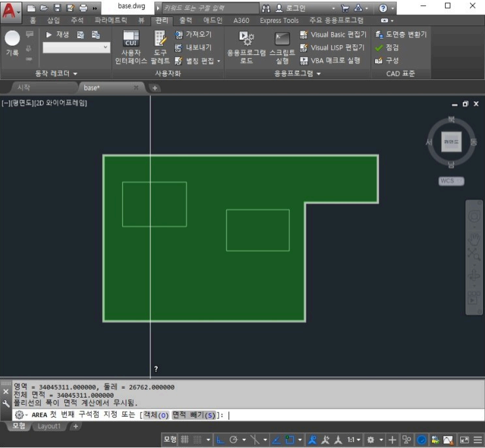This screenshot has width=485, height=448.
Task: Switch to the 홈 ribbon tab
Action: pyautogui.click(x=33, y=20)
